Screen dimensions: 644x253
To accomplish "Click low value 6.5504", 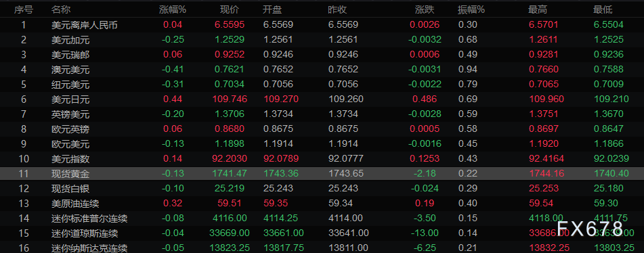I will 609,24.
